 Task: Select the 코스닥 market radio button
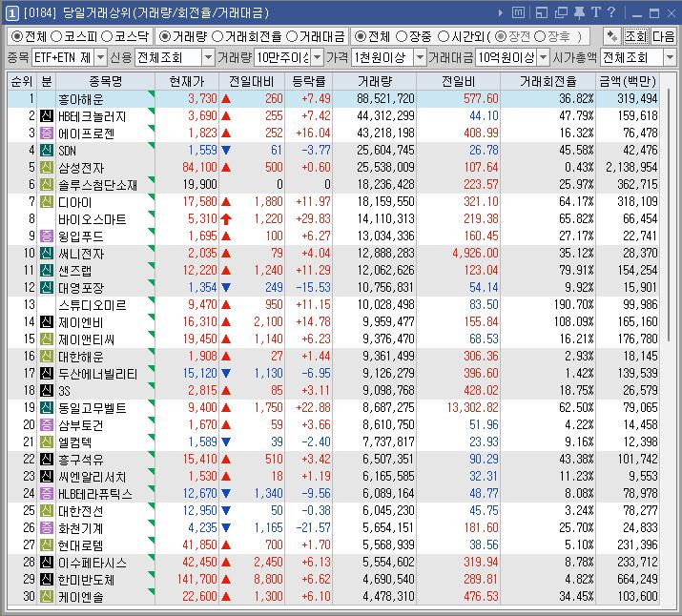coord(107,36)
